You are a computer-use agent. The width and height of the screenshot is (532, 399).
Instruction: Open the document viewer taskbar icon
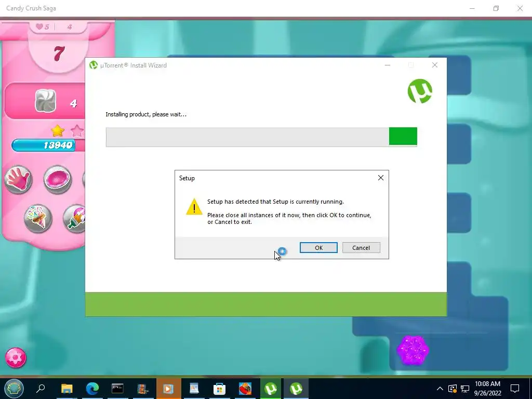pyautogui.click(x=194, y=389)
